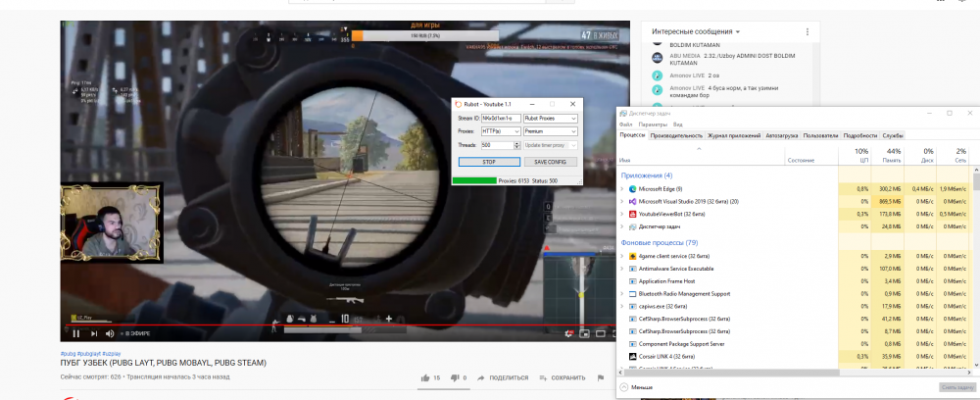Screen dimensions: 980x400
Task: Switch to the Производительность tab
Action: point(677,135)
